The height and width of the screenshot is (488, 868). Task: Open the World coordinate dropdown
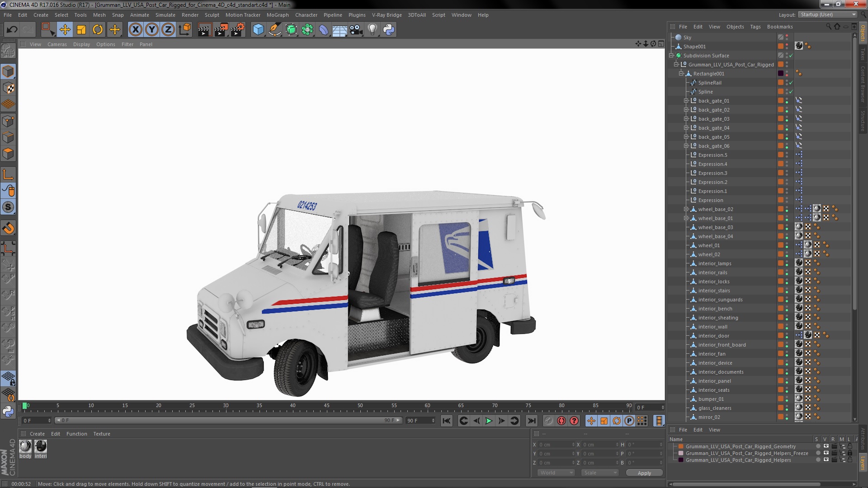(556, 473)
